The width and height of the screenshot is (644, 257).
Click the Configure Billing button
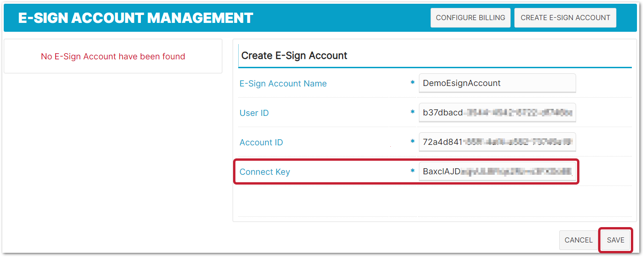coord(470,18)
